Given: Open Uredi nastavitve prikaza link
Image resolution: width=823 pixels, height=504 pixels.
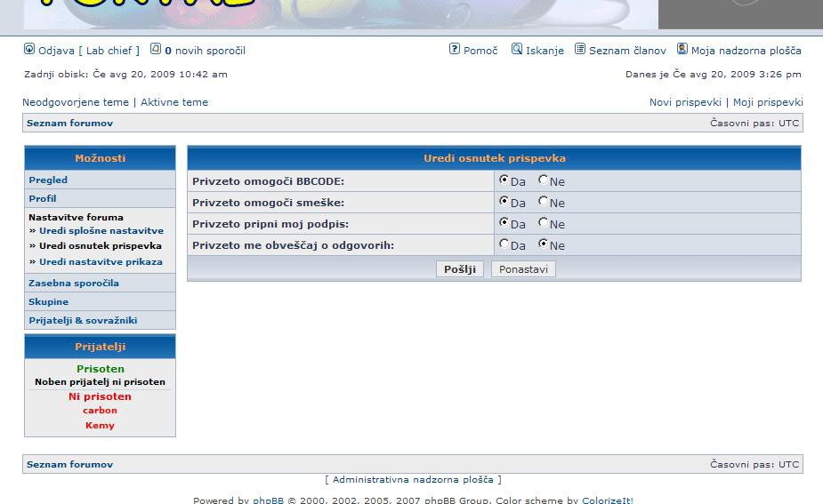Looking at the screenshot, I should click(101, 261).
